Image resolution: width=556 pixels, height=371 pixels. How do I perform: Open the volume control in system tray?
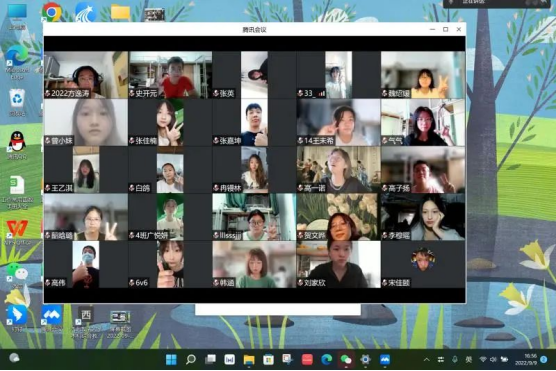coord(493,360)
